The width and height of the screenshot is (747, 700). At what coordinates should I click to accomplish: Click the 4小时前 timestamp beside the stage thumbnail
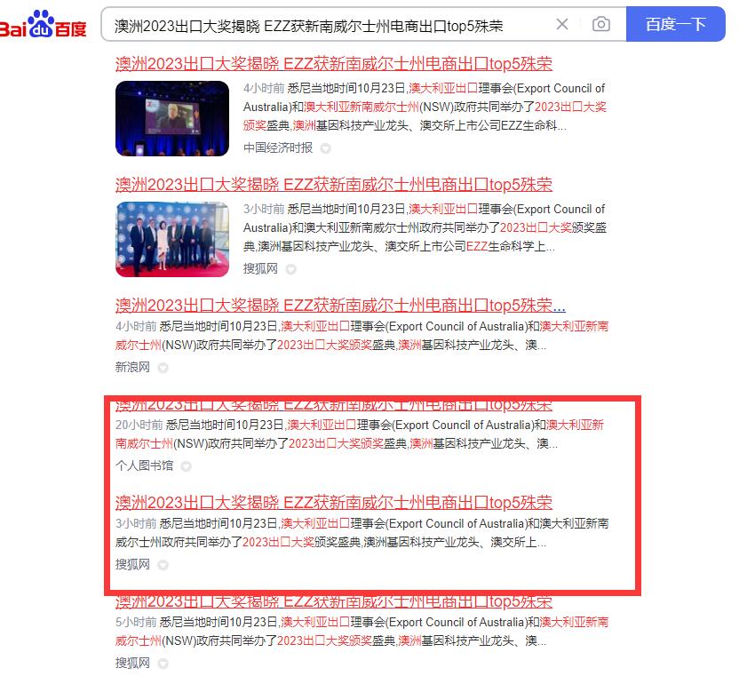(264, 89)
